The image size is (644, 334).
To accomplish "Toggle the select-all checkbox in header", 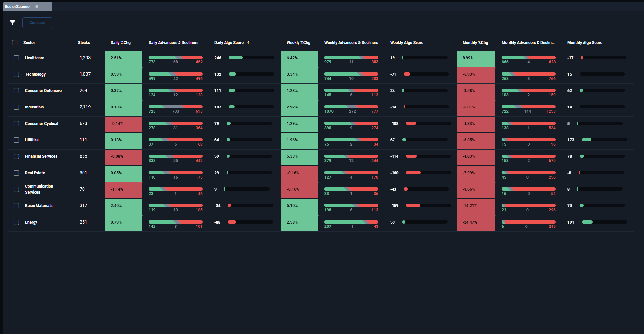I will pos(15,43).
